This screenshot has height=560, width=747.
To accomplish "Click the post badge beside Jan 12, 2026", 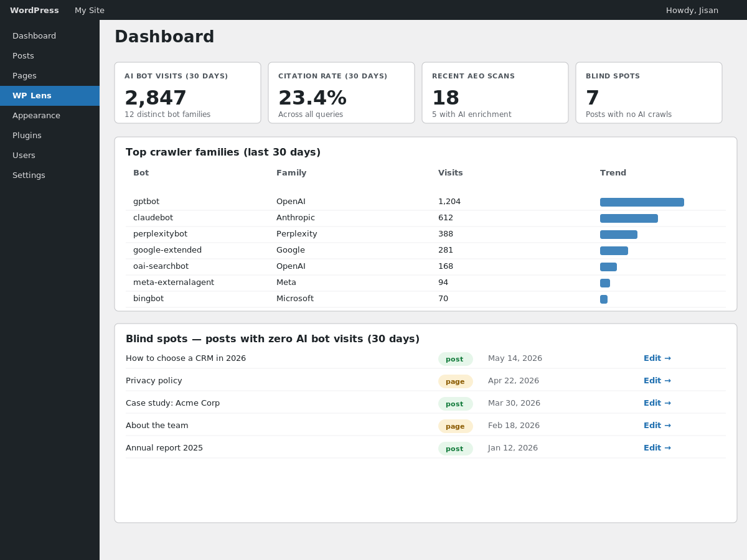I will click(x=456, y=449).
